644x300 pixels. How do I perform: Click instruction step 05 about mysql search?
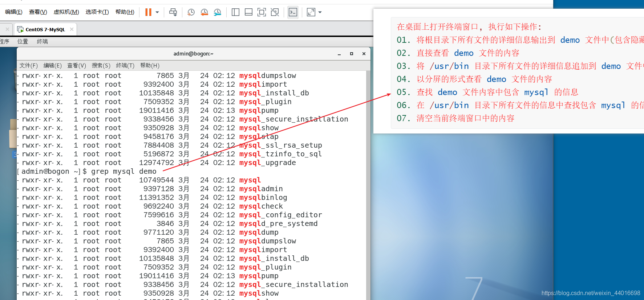487,92
